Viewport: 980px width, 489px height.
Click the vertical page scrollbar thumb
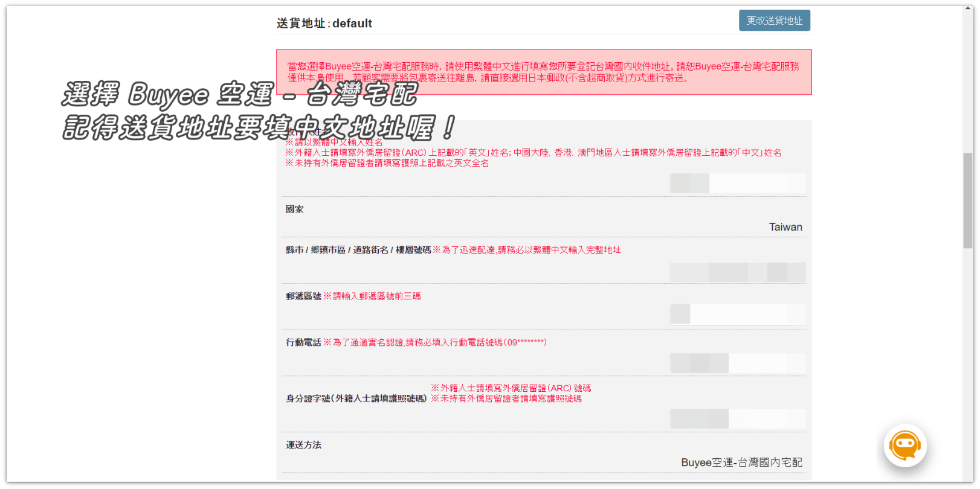point(968,200)
